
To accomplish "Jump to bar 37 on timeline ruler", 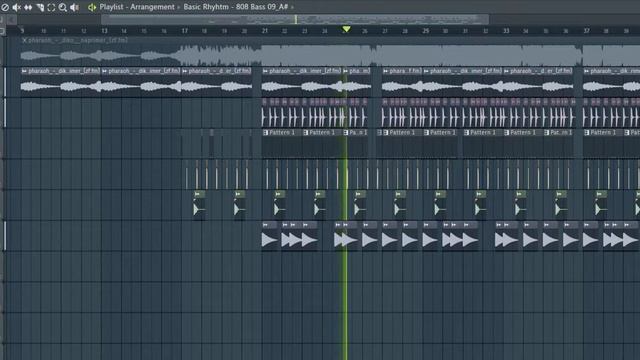I will click(586, 31).
